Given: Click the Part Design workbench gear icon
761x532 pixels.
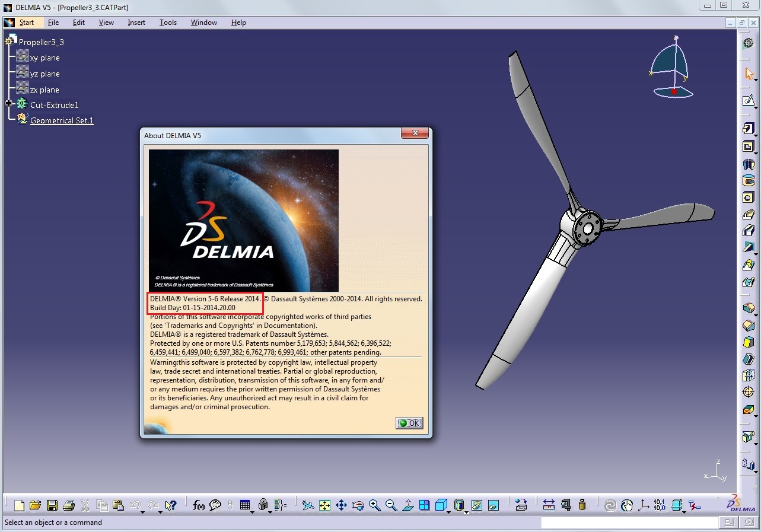Looking at the screenshot, I should [749, 43].
